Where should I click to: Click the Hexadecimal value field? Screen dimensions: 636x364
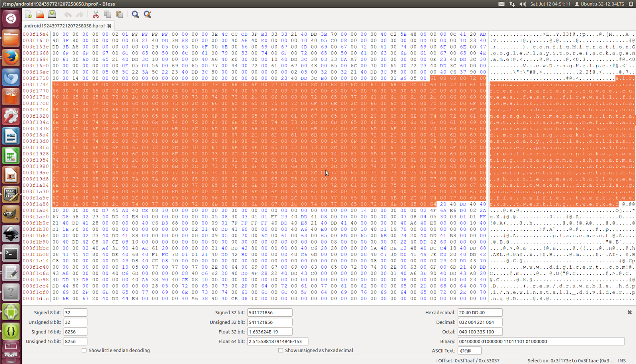pos(480,313)
